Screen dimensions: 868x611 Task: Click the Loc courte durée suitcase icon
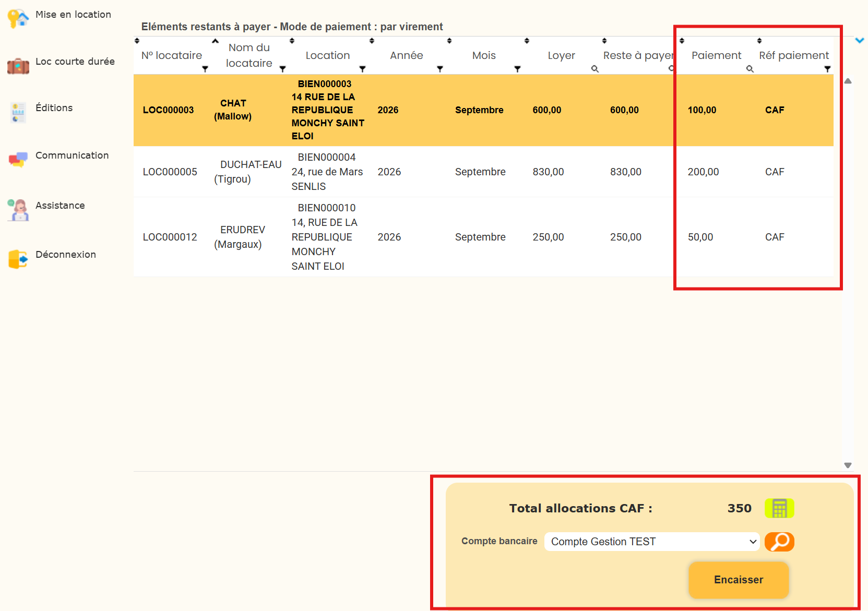[18, 66]
